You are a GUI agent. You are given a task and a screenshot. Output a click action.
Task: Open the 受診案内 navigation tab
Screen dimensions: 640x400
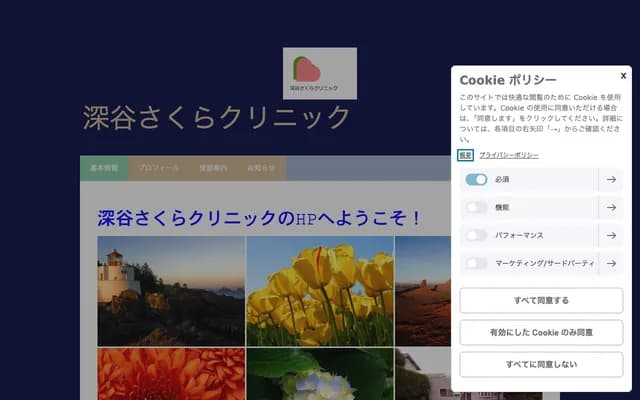[213, 168]
